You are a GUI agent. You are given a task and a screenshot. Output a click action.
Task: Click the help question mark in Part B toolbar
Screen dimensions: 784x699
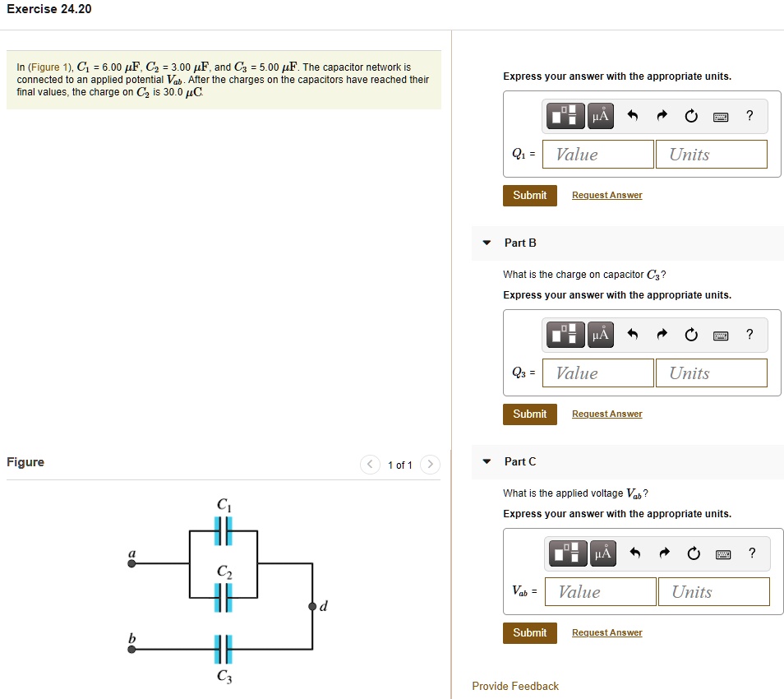click(749, 335)
